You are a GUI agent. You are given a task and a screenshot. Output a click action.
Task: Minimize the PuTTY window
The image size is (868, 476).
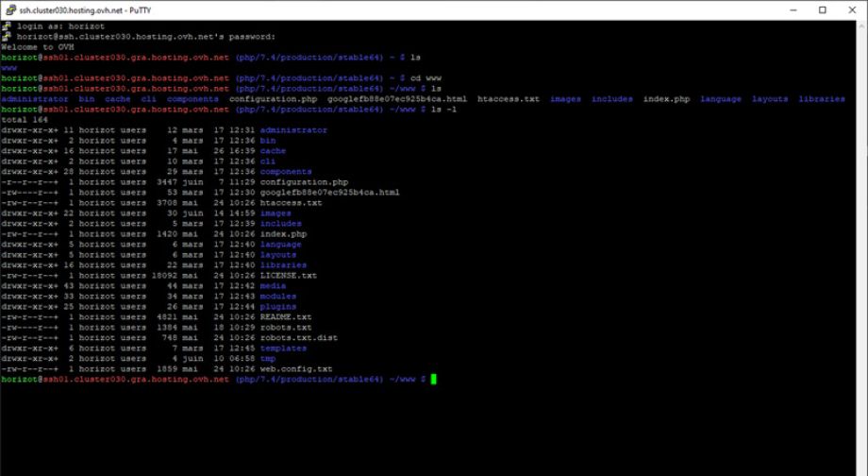click(793, 10)
